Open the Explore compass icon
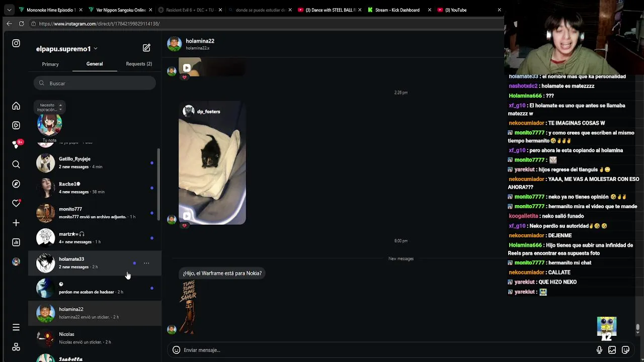This screenshot has width=644, height=362. coord(16,184)
